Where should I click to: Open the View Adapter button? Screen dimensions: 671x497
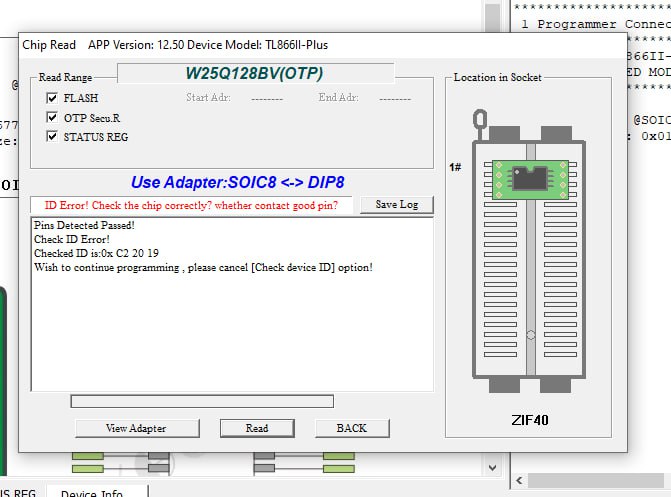click(x=137, y=428)
